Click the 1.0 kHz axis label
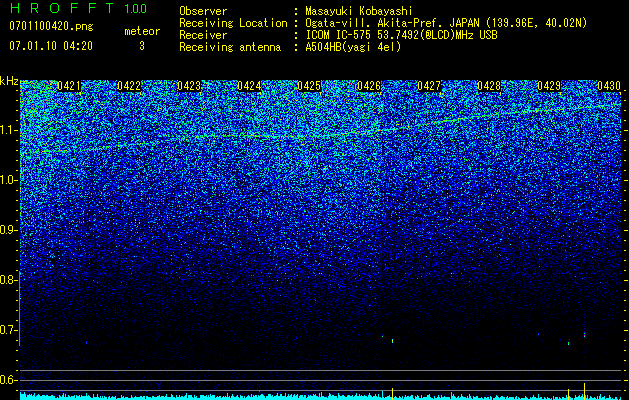This screenshot has height=400, width=629. click(x=8, y=180)
